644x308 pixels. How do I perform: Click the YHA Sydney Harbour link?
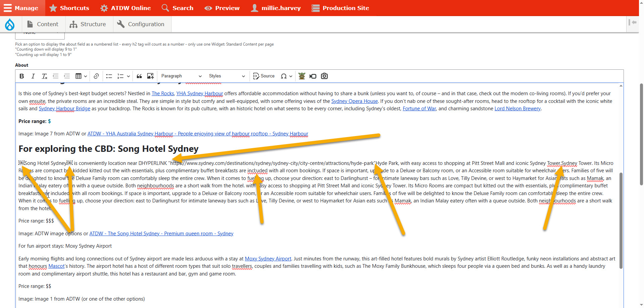tap(200, 94)
